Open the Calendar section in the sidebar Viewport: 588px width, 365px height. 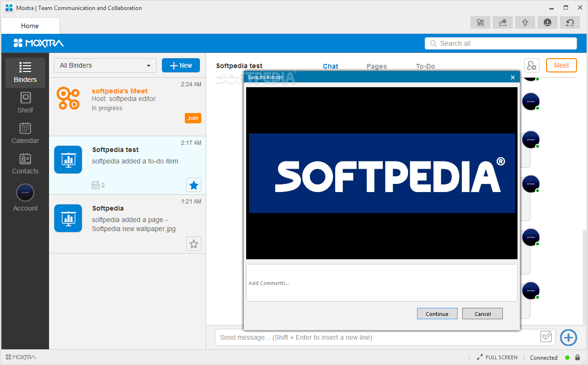[x=25, y=133]
